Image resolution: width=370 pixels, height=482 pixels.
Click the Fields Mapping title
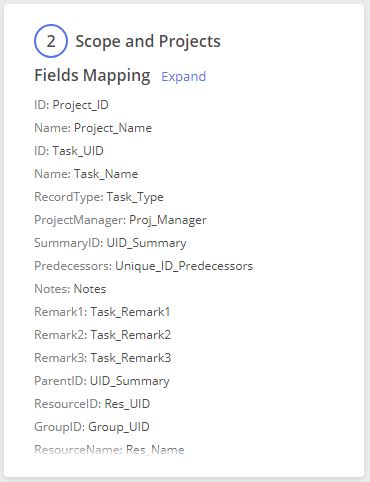pos(92,75)
